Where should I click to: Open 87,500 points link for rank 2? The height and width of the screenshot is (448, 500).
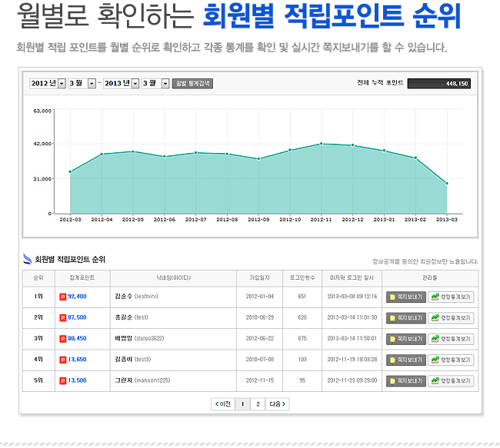coord(77,317)
